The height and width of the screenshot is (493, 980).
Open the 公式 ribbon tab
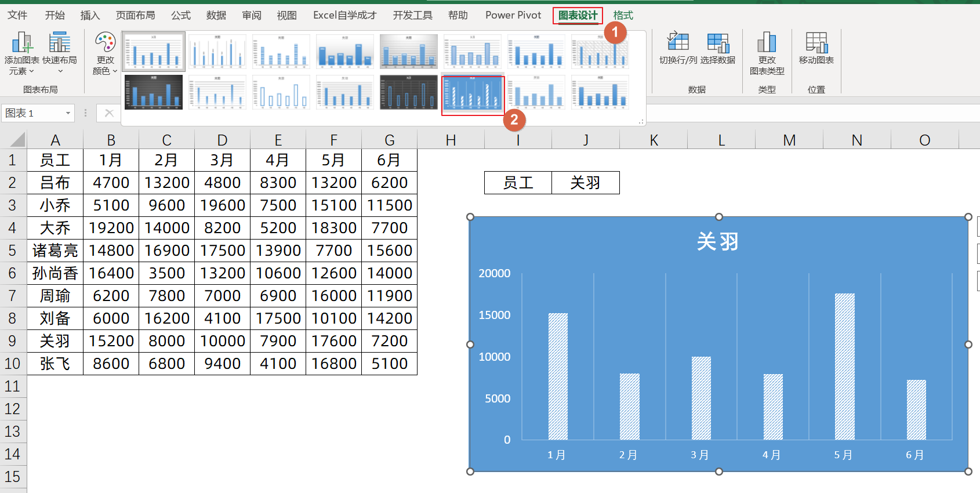(x=181, y=15)
